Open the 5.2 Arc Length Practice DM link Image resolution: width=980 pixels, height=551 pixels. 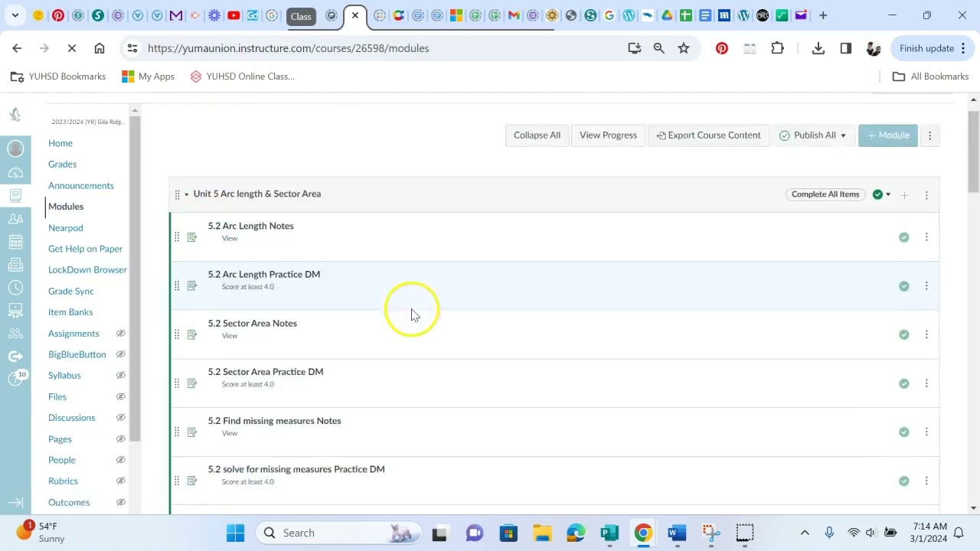264,274
